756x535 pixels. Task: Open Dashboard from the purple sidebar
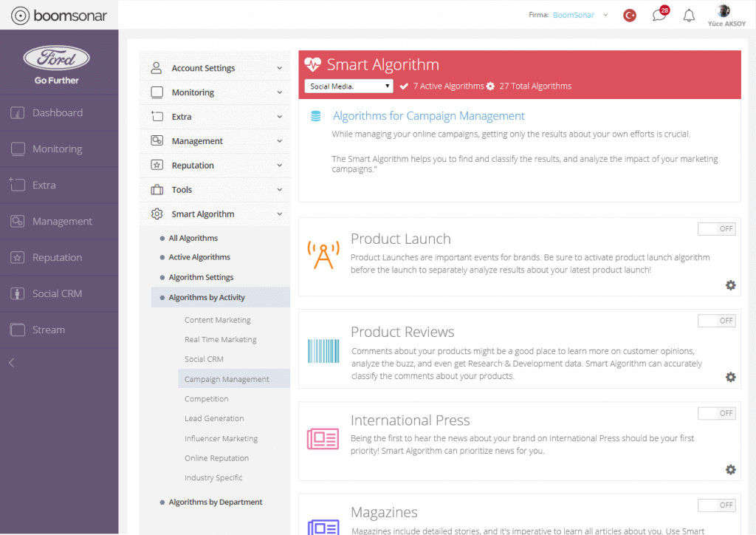point(59,113)
